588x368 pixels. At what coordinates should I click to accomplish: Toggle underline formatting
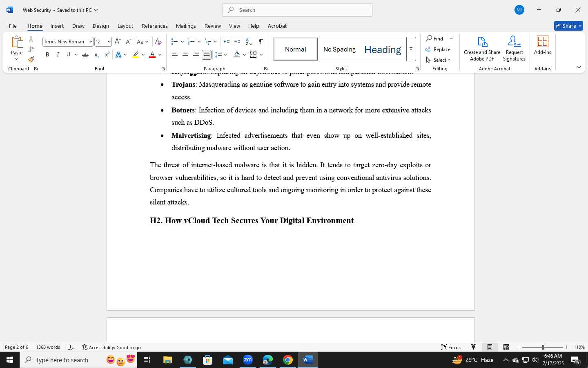point(69,55)
